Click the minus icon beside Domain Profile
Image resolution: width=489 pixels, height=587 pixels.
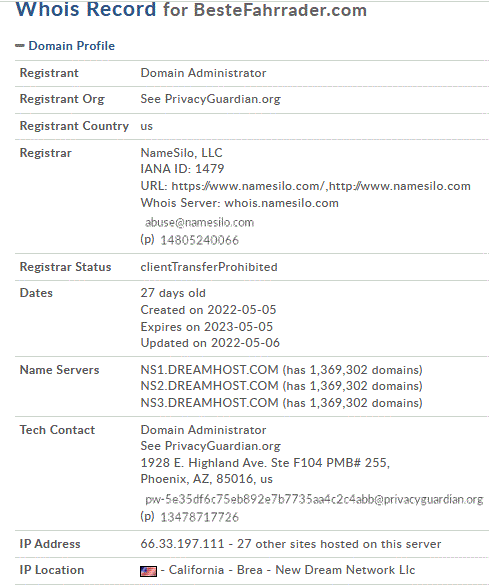19,46
